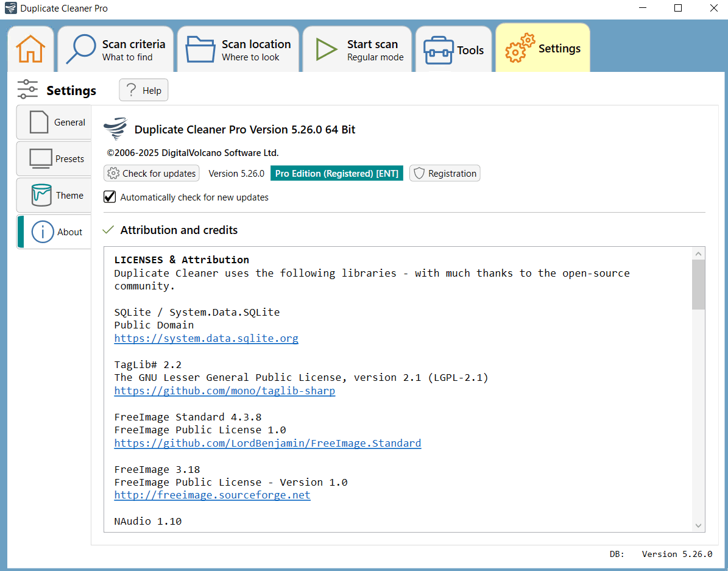This screenshot has width=728, height=571.
Task: Click Pro Edition (Registered) badge
Action: pyautogui.click(x=337, y=173)
